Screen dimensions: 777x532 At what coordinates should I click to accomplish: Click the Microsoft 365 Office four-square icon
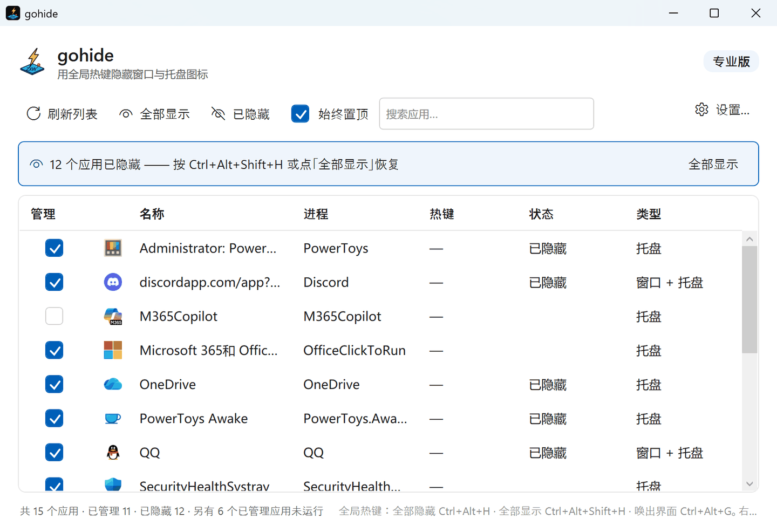point(113,350)
